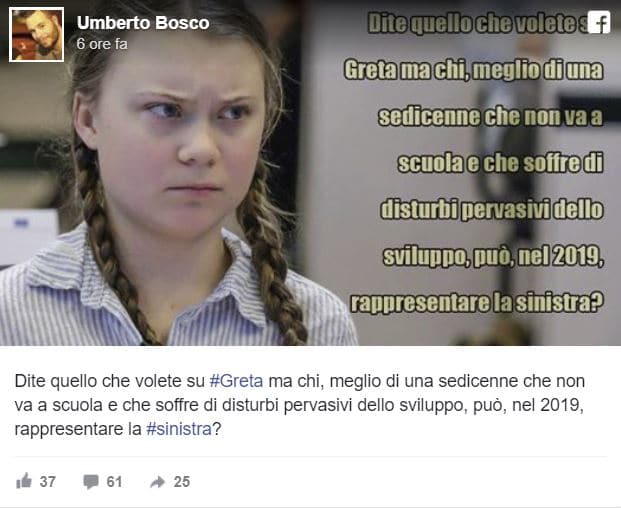Screen dimensions: 621x508
Task: Click the meme text 'rappresentare la sinistra?'
Action: 477,303
